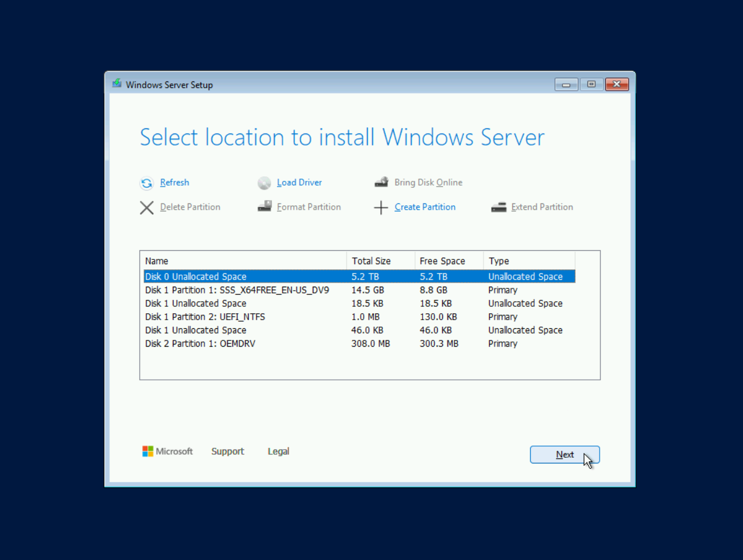The image size is (743, 560).
Task: Click the Next button
Action: 565,455
